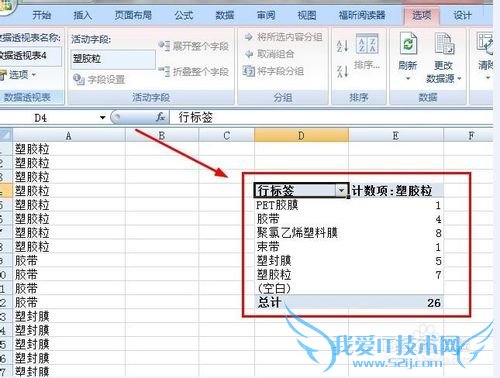Select column C header

[x=227, y=136]
